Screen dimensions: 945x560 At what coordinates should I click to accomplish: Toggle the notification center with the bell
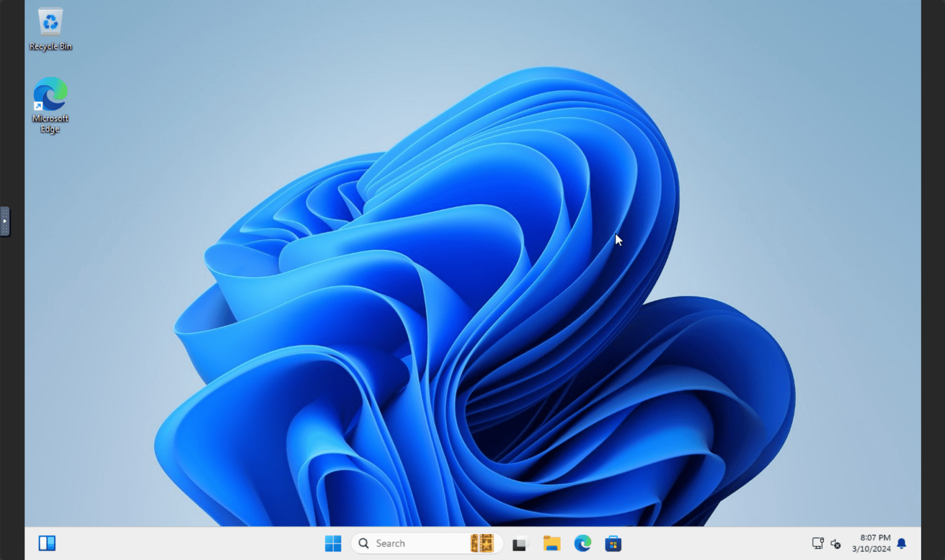pyautogui.click(x=902, y=543)
